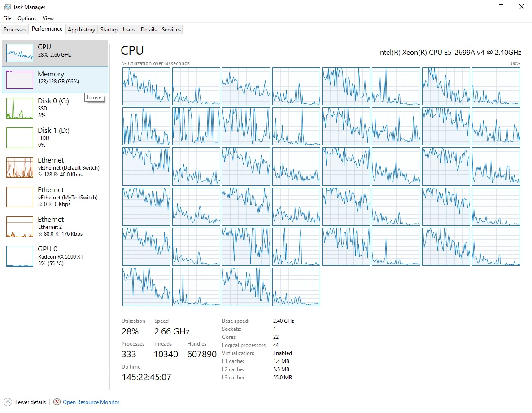Click the first logical processor graph
Screen dimensions: 532x413
(146, 86)
